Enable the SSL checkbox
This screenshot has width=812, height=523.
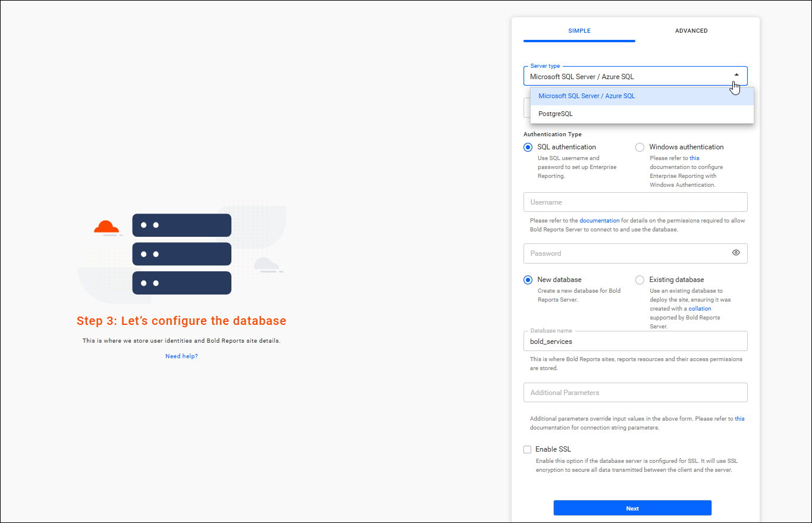(528, 450)
